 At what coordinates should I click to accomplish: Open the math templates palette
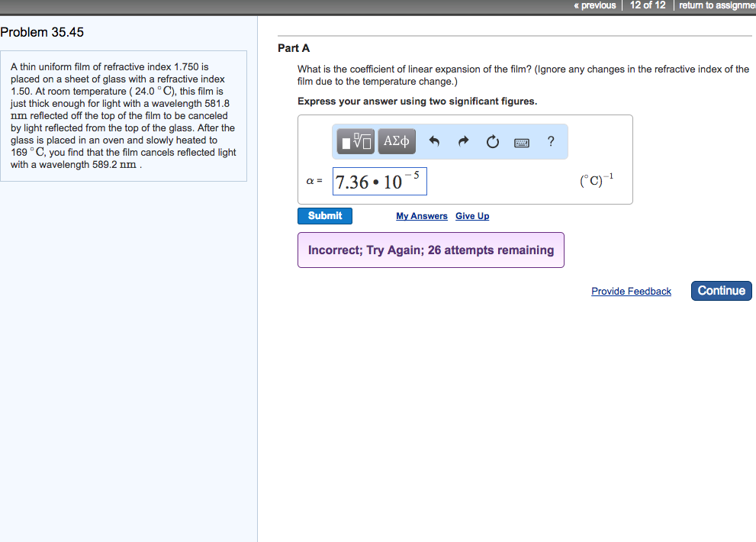coord(354,140)
